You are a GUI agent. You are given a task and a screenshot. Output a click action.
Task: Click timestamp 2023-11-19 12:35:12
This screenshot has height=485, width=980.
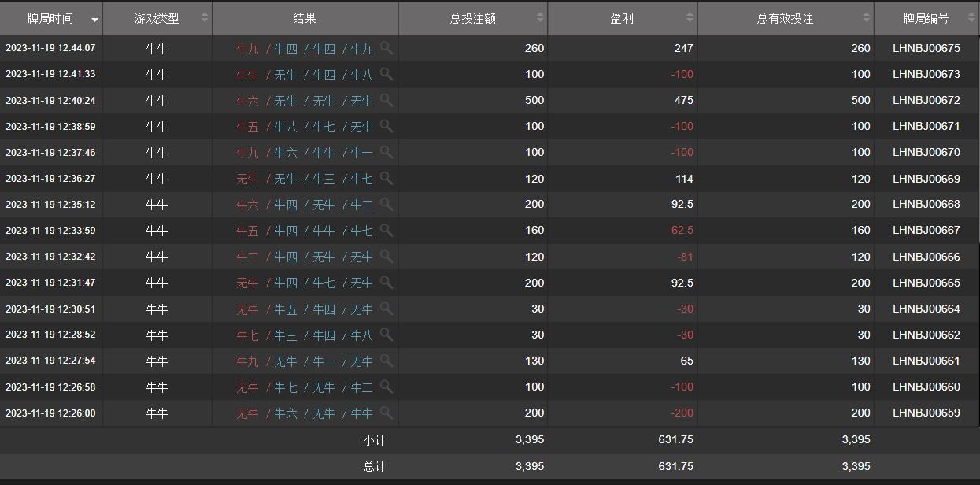coord(50,204)
